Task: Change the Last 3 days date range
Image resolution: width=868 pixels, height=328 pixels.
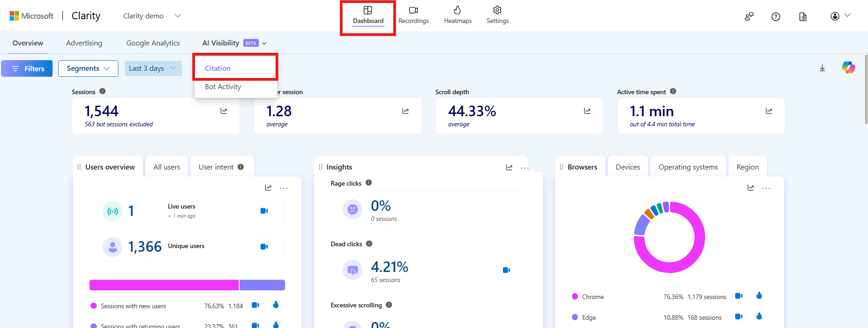Action: coord(153,68)
